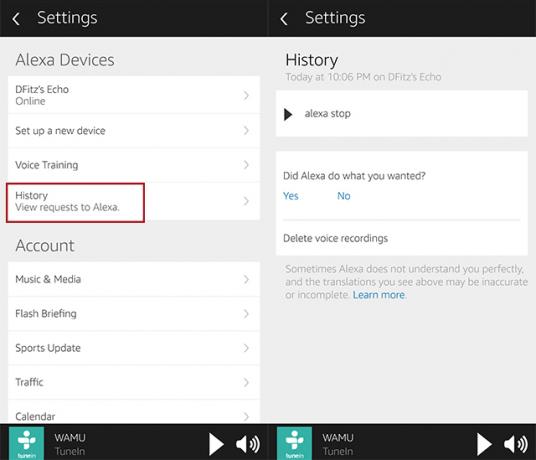Expand Music & Media chevron arrow
This screenshot has width=536, height=460.
(246, 279)
